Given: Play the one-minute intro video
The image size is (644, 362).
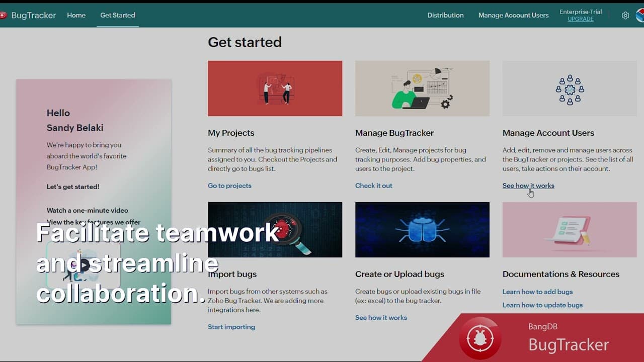Looking at the screenshot, I should coord(84,265).
